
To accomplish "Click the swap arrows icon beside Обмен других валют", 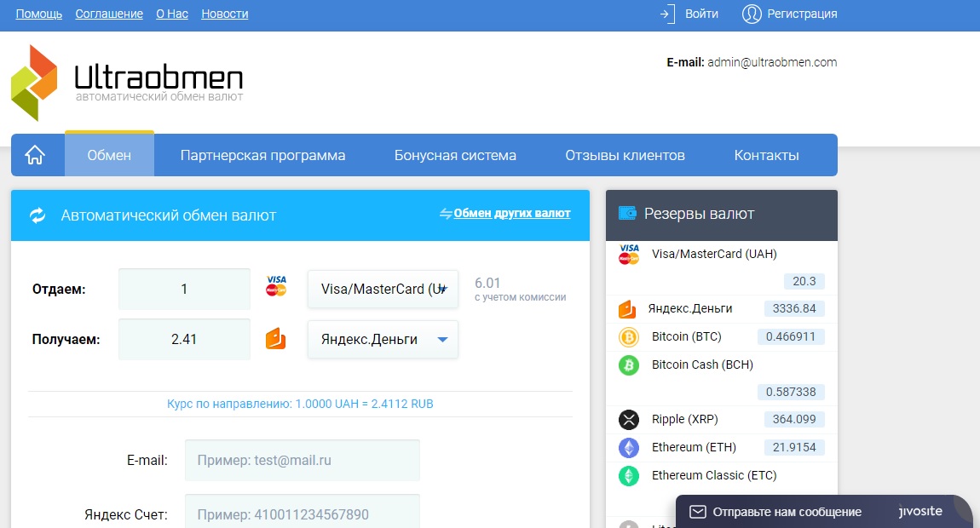I will tap(446, 214).
